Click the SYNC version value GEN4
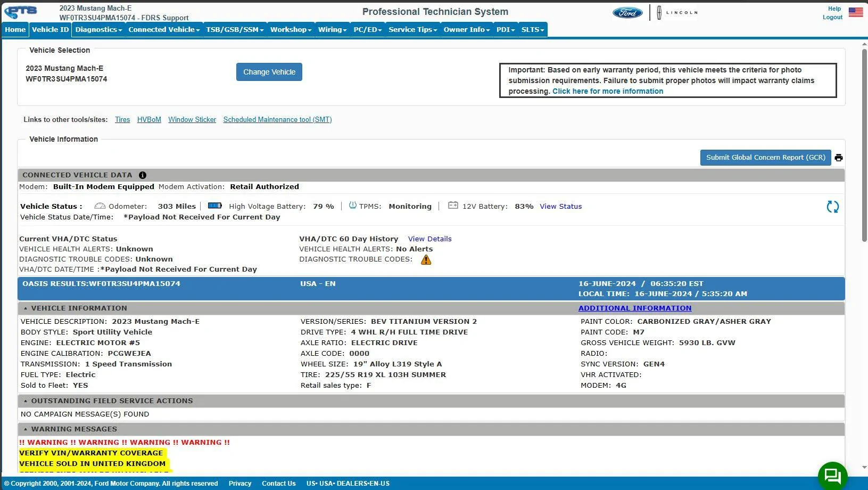Viewport: 868px width, 490px height. (x=654, y=364)
